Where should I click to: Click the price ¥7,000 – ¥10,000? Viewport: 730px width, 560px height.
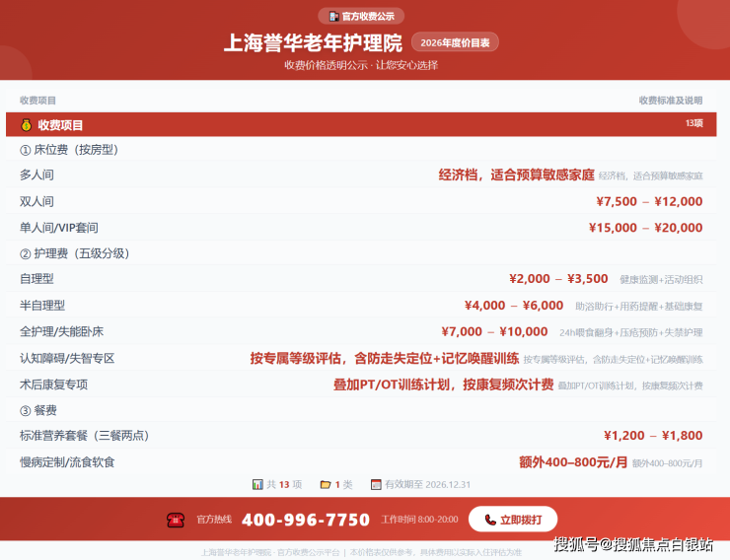[x=494, y=331]
